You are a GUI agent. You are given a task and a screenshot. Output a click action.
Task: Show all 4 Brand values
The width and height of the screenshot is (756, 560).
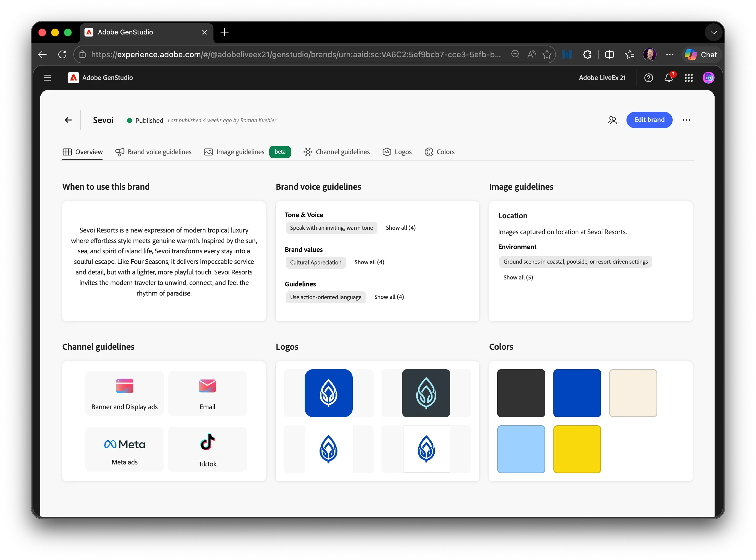pyautogui.click(x=369, y=262)
